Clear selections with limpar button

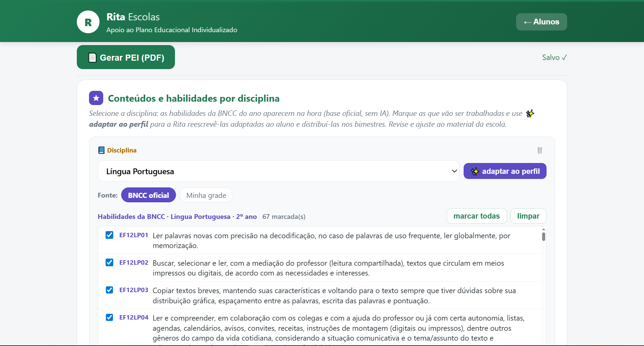528,216
